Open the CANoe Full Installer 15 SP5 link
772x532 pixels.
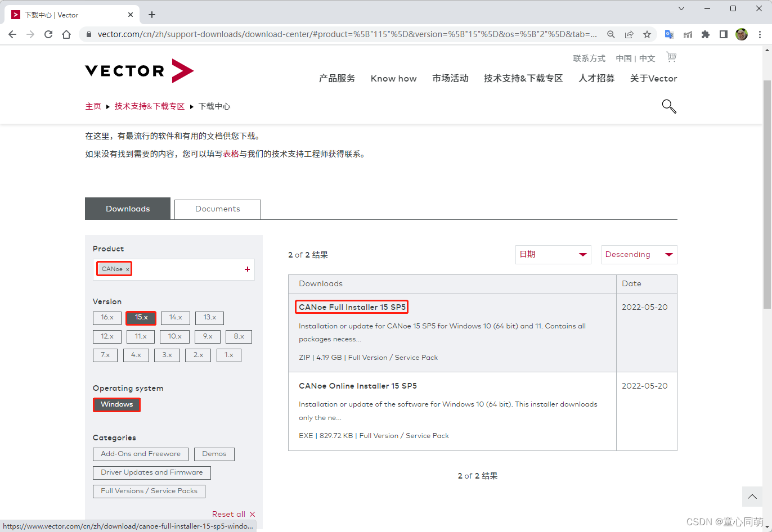pyautogui.click(x=351, y=307)
